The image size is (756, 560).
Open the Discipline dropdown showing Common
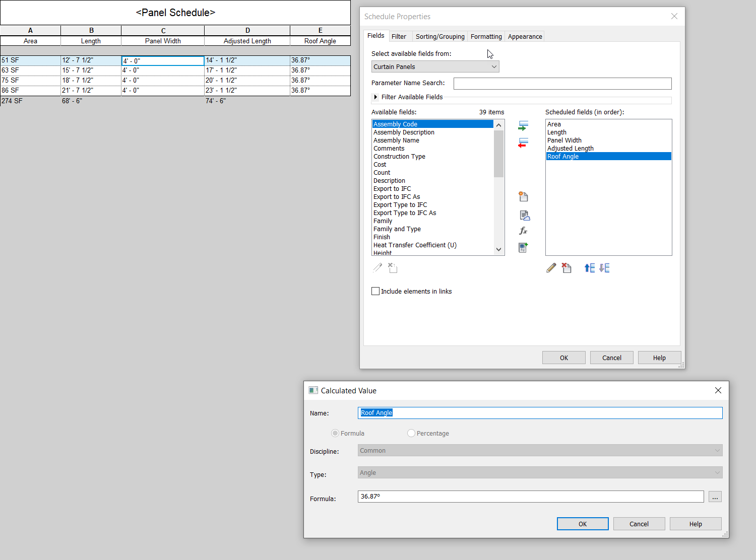[717, 450]
